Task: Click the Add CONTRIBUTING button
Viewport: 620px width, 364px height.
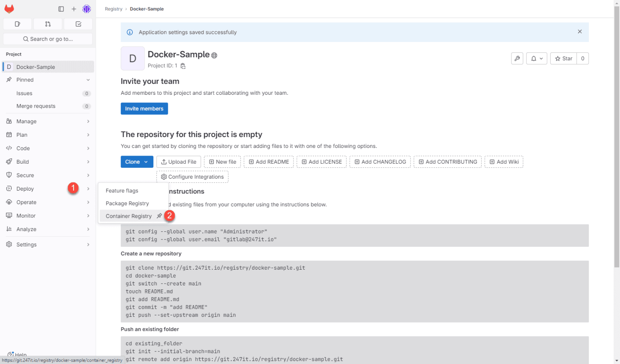Action: (x=448, y=162)
